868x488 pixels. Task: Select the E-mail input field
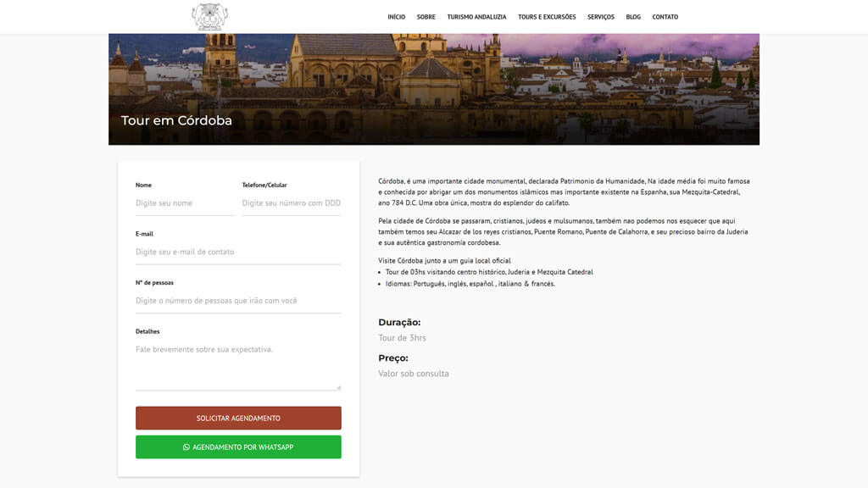click(238, 252)
